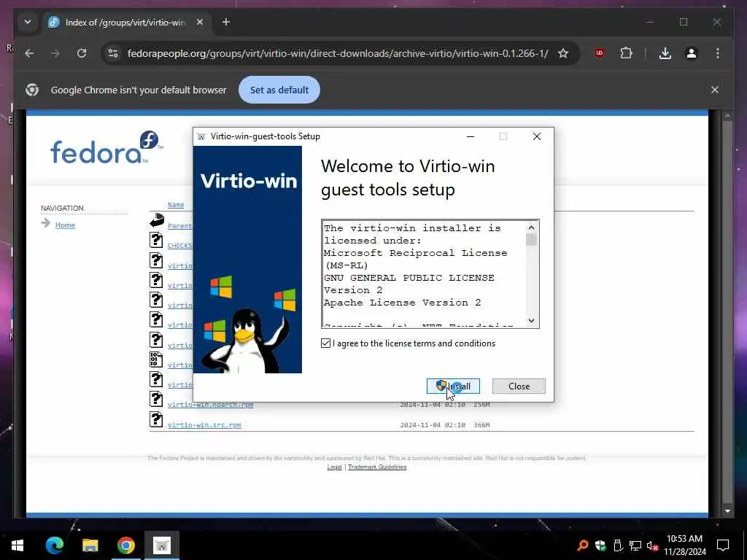The image size is (747, 560).
Task: Open the Legal footer link
Action: [334, 467]
